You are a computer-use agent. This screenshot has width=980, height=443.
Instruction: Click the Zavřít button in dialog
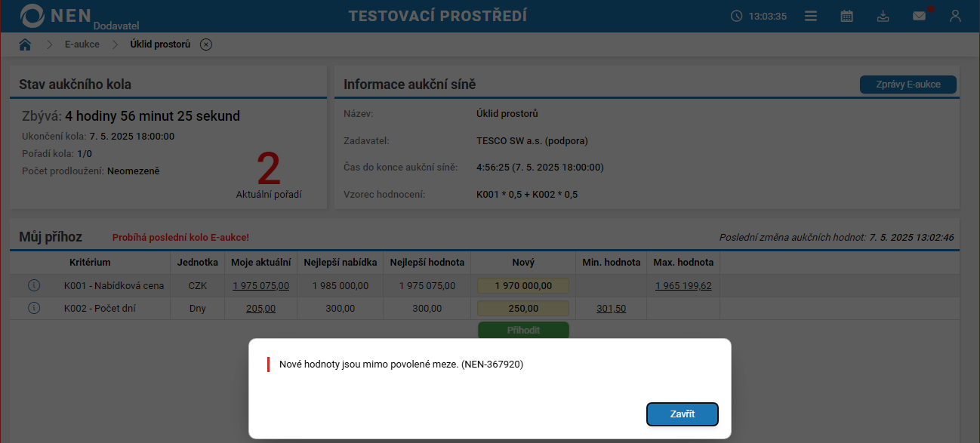(683, 414)
